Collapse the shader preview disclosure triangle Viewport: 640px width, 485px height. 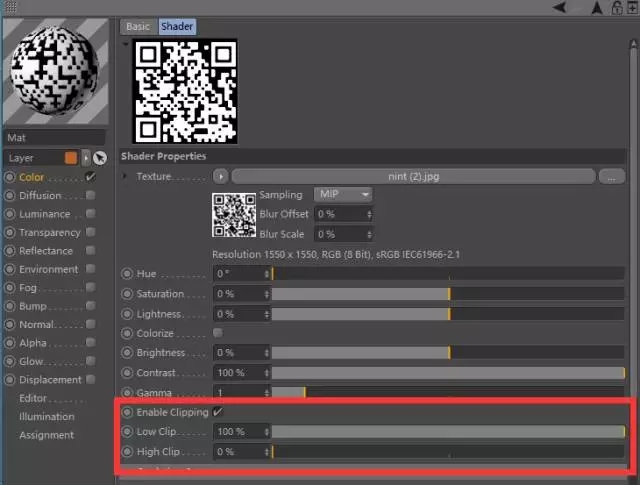pyautogui.click(x=126, y=43)
